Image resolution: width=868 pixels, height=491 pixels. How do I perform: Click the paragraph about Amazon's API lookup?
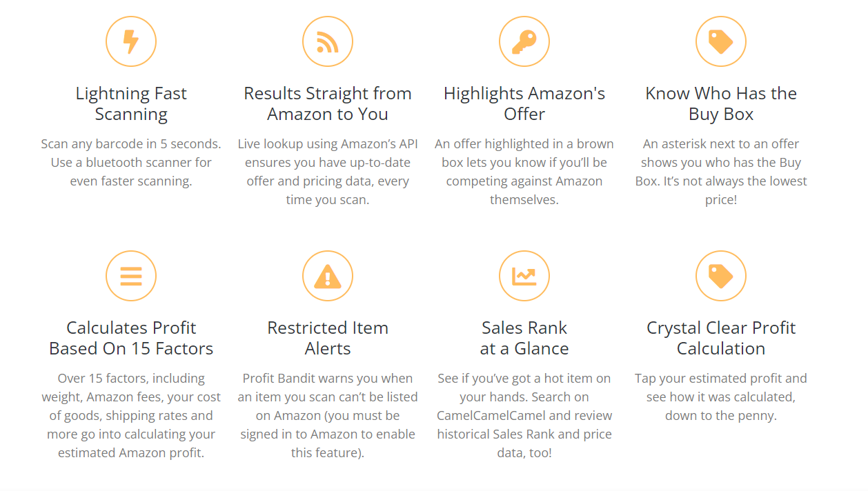click(x=328, y=172)
